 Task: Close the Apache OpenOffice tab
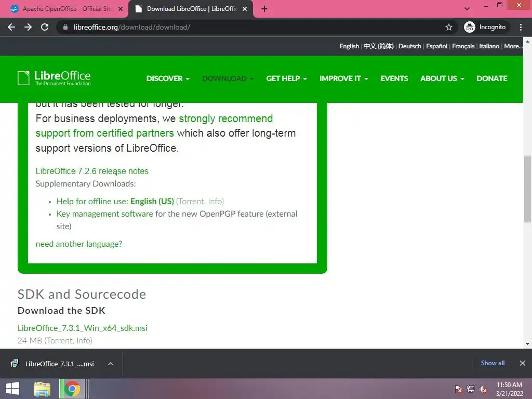pos(121,9)
